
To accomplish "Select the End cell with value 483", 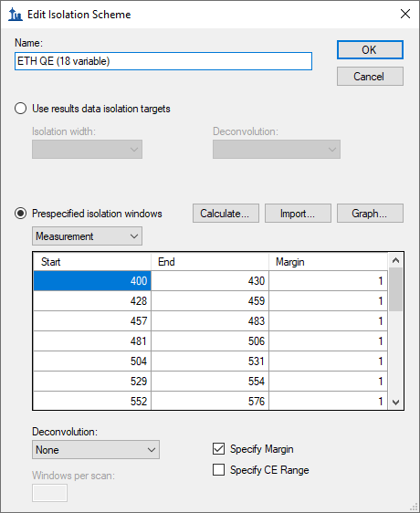I will coord(210,321).
